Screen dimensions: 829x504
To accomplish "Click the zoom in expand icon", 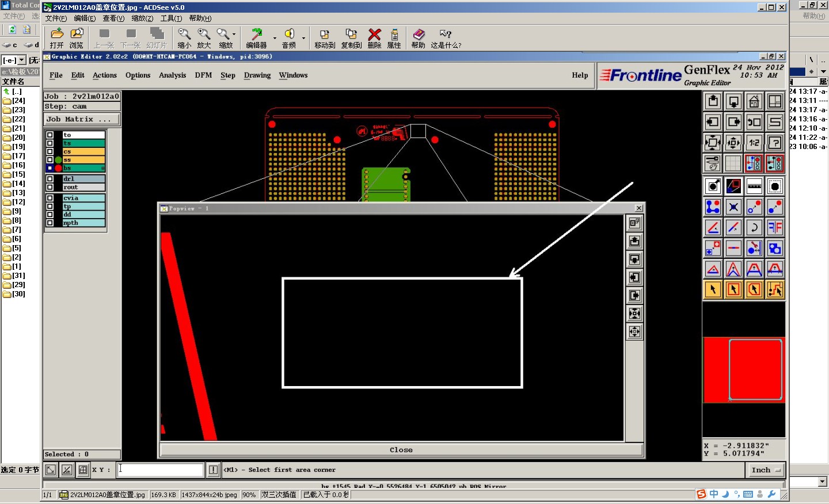I will click(x=713, y=142).
